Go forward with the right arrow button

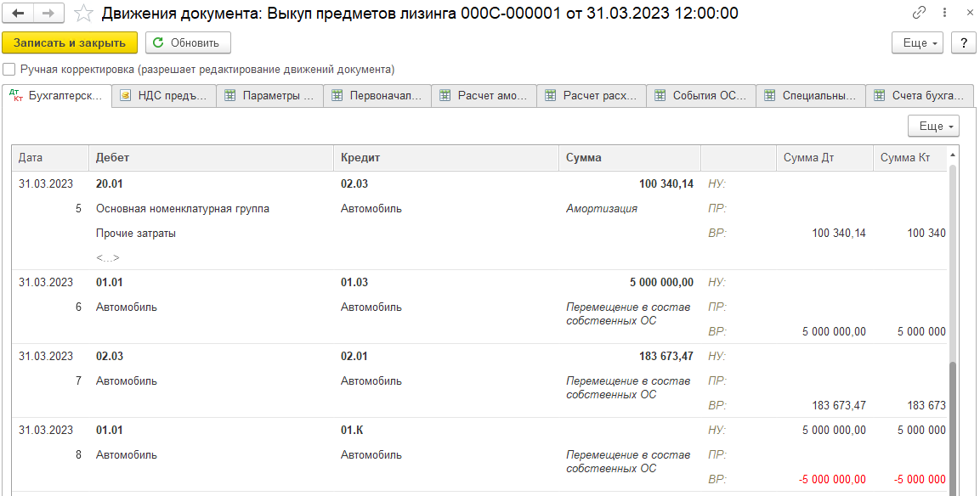[x=48, y=13]
